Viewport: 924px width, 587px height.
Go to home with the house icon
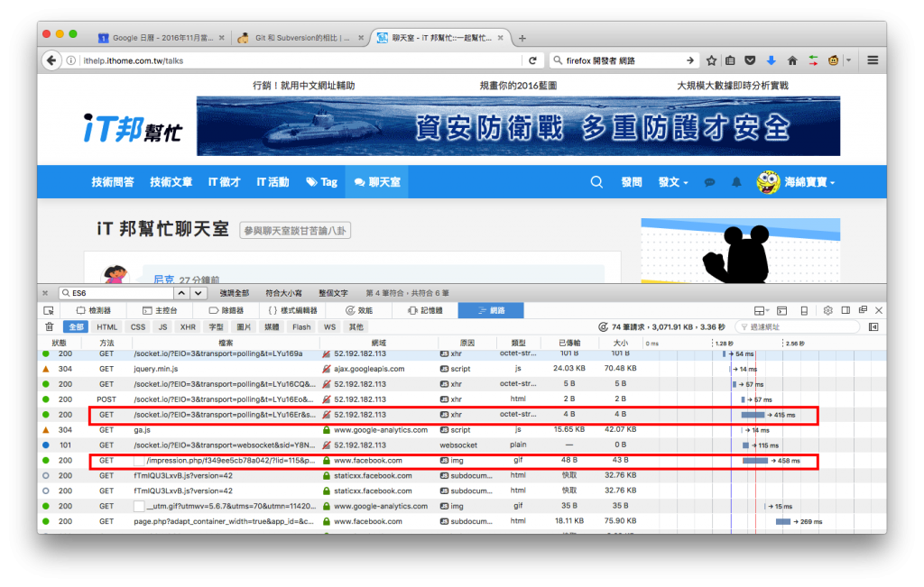point(792,60)
